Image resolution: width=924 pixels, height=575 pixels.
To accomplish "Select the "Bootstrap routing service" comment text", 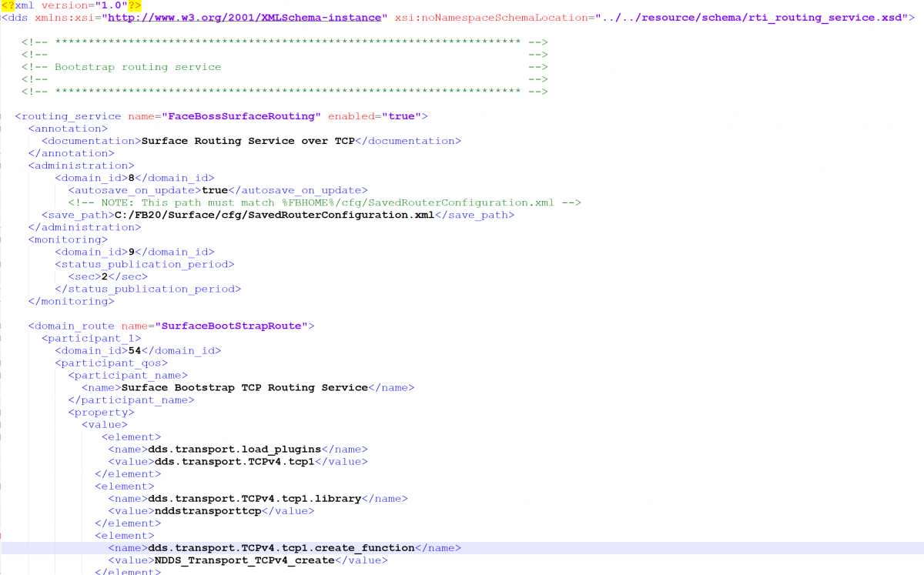I will pyautogui.click(x=138, y=67).
